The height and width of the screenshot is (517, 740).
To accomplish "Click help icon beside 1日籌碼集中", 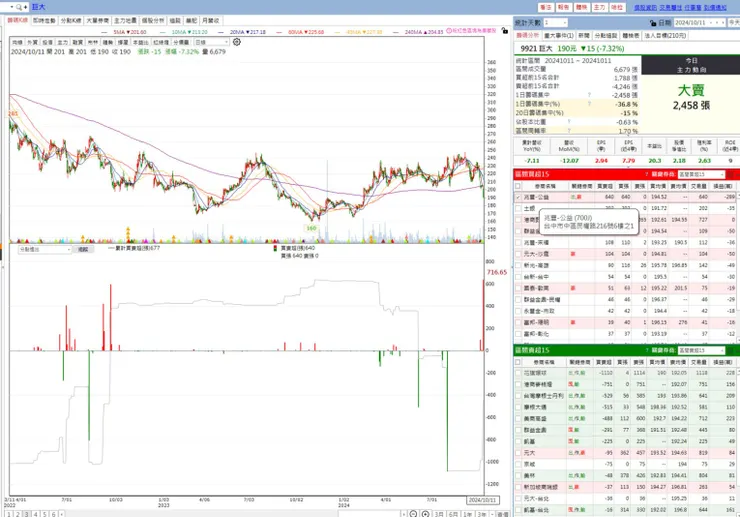I will click(589, 95).
